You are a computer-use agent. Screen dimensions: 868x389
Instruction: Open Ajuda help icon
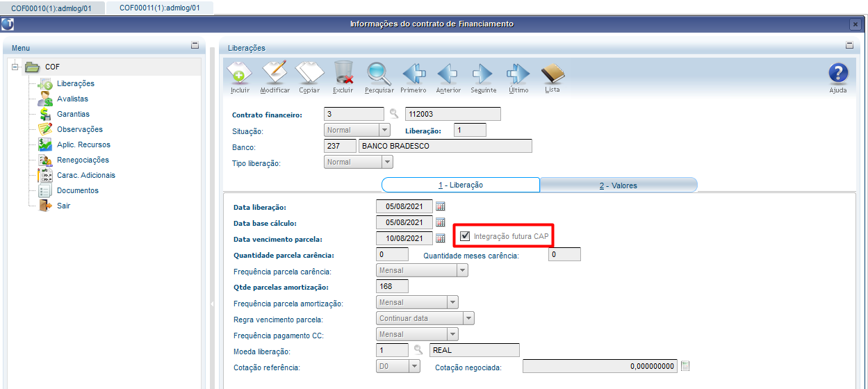838,75
